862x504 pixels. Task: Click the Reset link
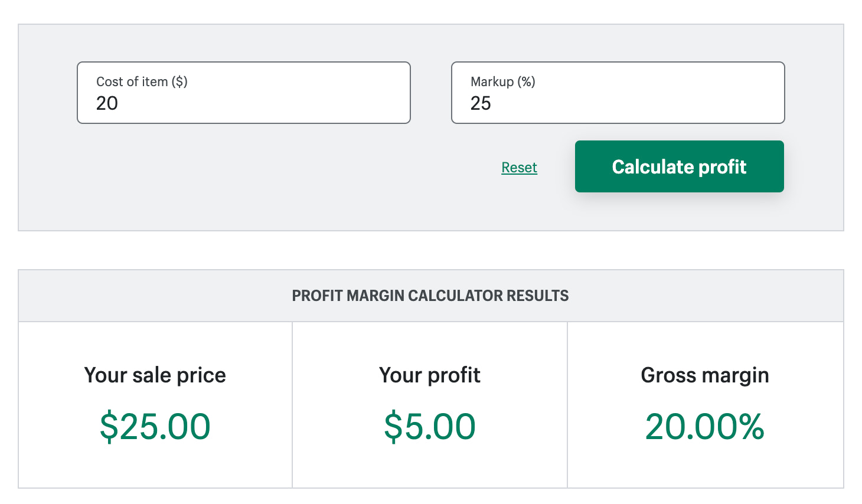pyautogui.click(x=519, y=167)
